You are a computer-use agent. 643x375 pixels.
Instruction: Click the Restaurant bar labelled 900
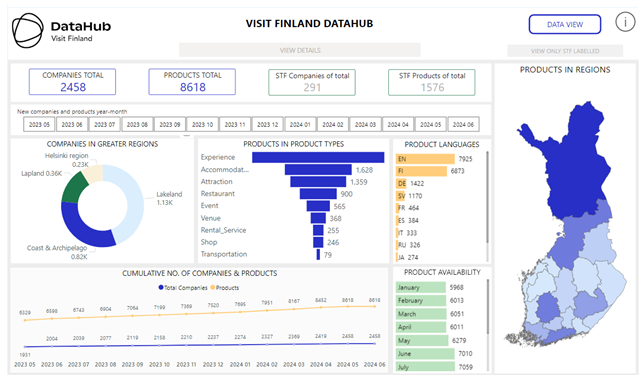click(x=318, y=194)
